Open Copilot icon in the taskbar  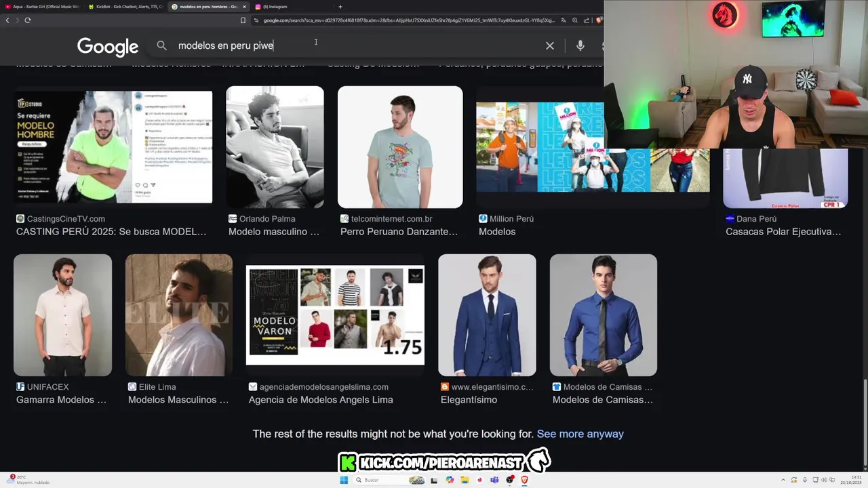(x=450, y=480)
